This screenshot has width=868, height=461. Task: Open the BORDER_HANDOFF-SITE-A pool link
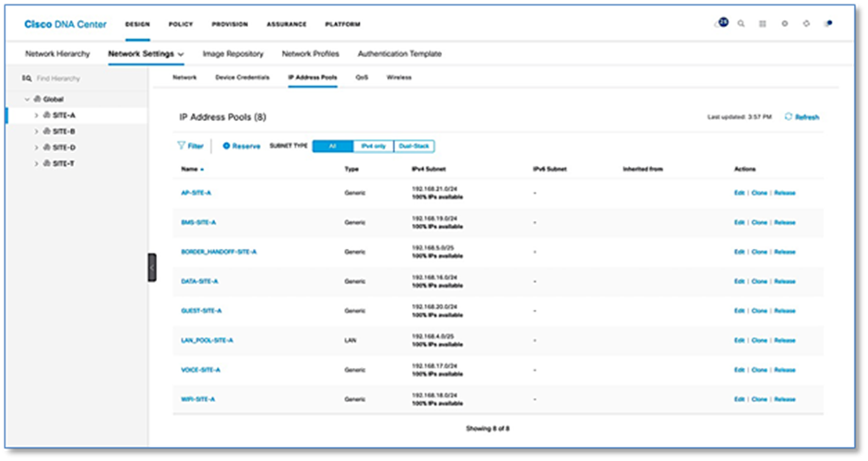[219, 252]
